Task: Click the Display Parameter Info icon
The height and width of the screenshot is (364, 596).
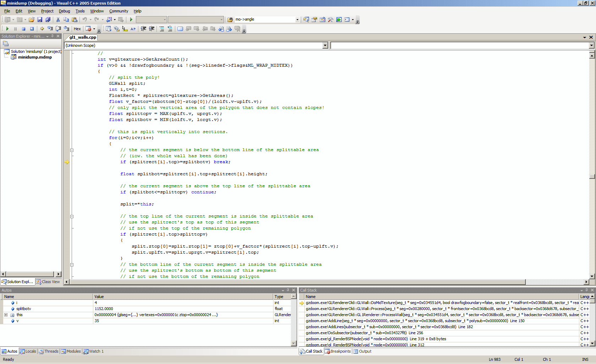Action: (117, 29)
